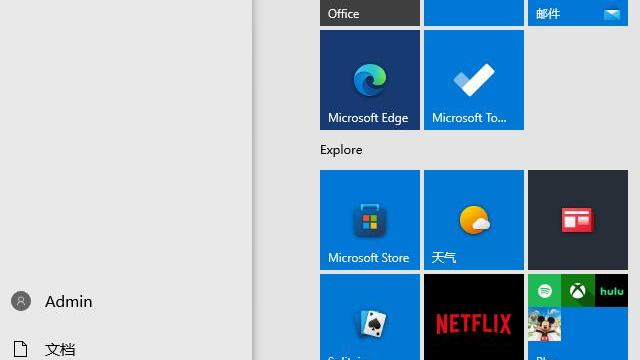The image size is (640, 360).
Task: Click the Mickey Mouse game thumbnail
Action: [544, 324]
